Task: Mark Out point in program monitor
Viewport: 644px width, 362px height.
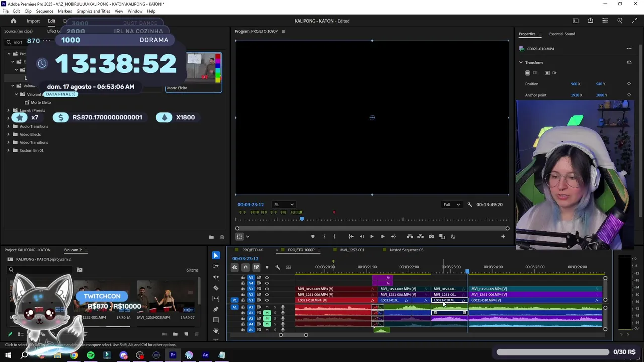Action: click(x=334, y=236)
